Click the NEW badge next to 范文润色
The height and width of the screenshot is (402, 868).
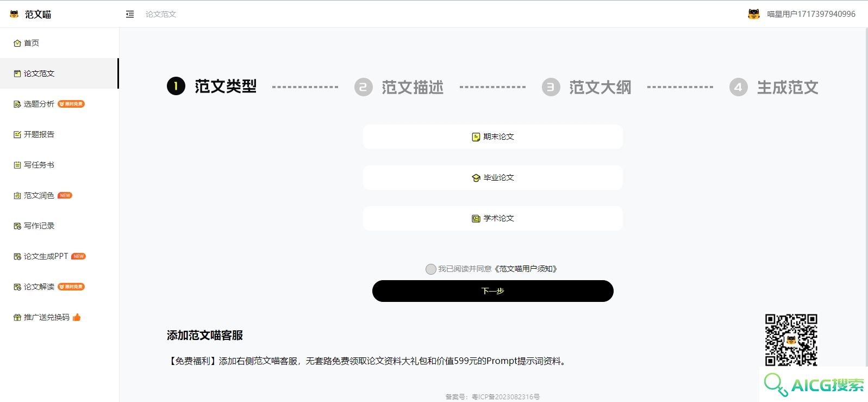[x=65, y=195]
